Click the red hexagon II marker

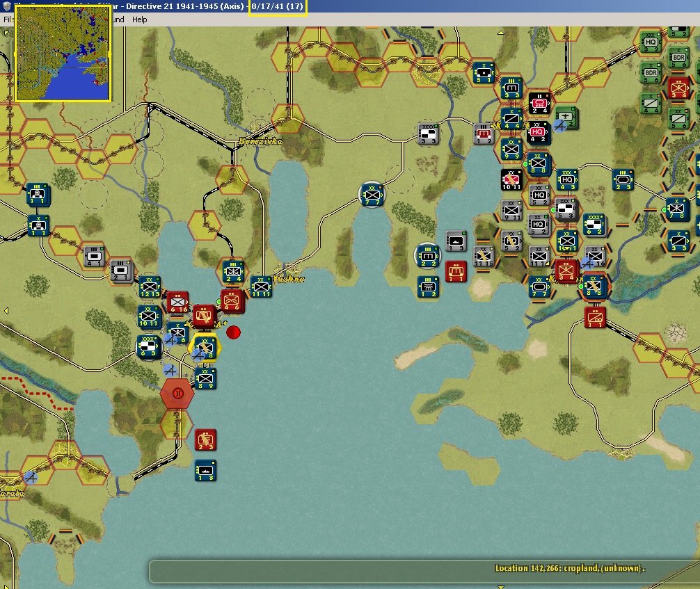coord(177,394)
